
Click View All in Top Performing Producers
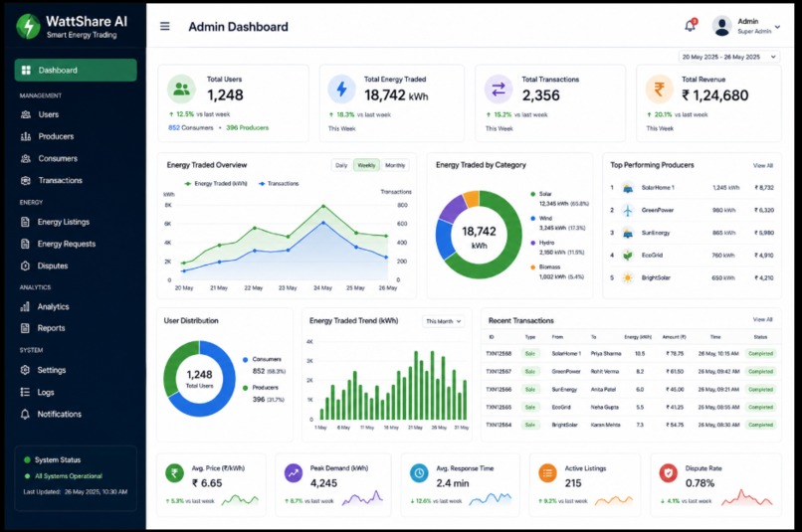(762, 166)
